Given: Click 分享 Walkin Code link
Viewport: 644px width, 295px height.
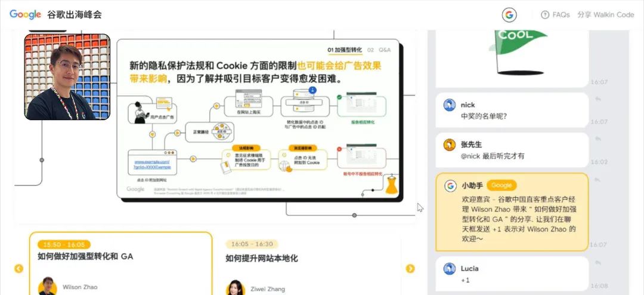Looking at the screenshot, I should 605,15.
